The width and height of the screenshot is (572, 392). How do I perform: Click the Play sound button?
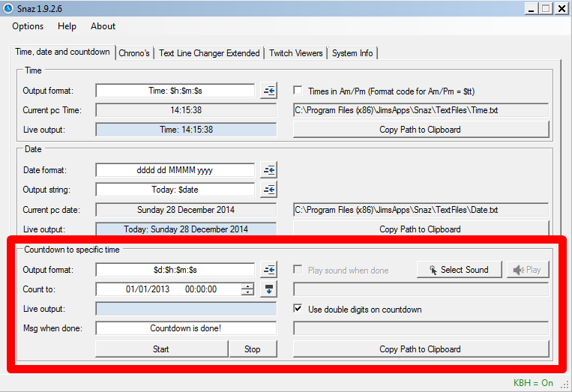click(x=528, y=270)
